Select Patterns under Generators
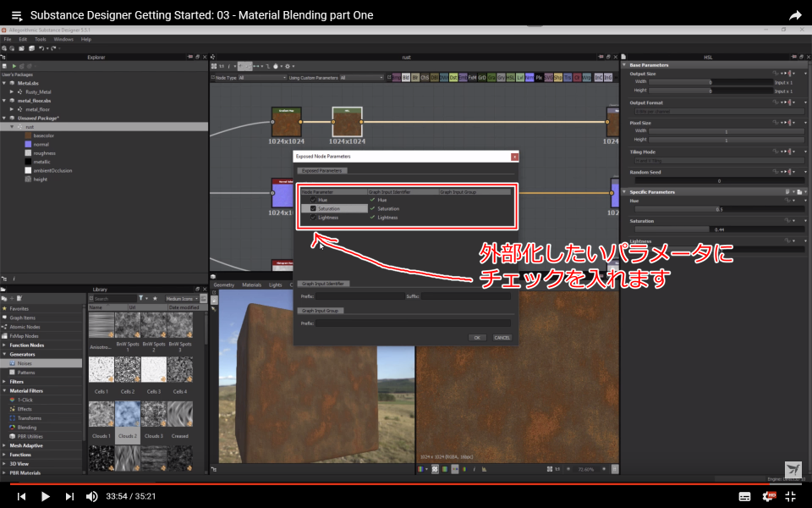 (26, 373)
